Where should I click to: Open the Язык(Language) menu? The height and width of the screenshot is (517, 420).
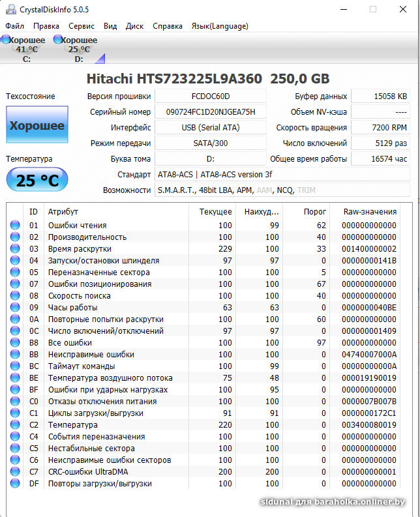220,26
